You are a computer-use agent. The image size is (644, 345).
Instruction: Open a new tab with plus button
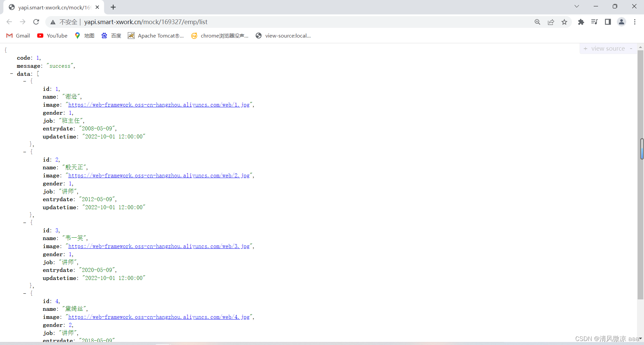point(113,7)
